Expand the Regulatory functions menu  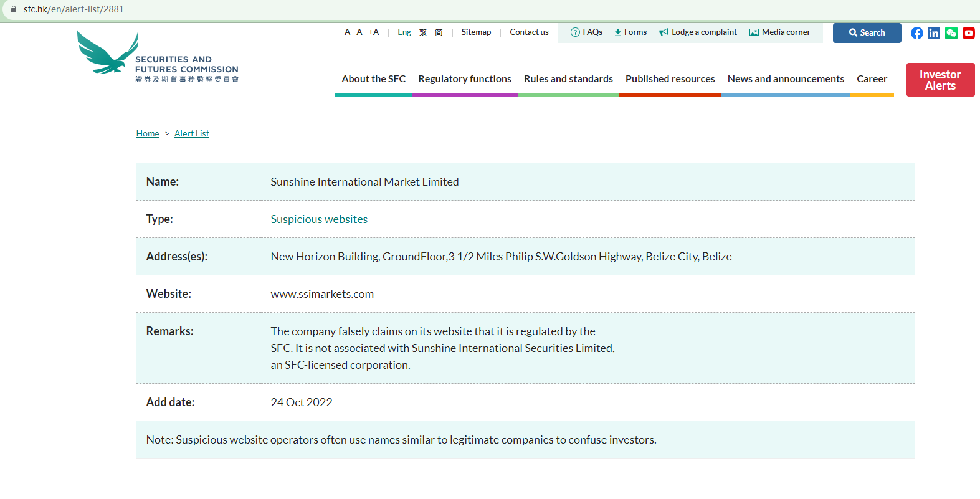point(465,79)
